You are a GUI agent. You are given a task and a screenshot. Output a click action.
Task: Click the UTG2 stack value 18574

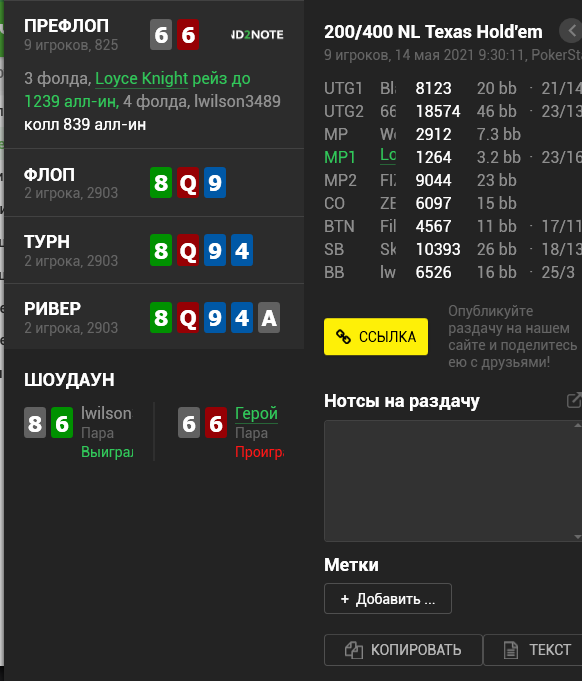[438, 111]
